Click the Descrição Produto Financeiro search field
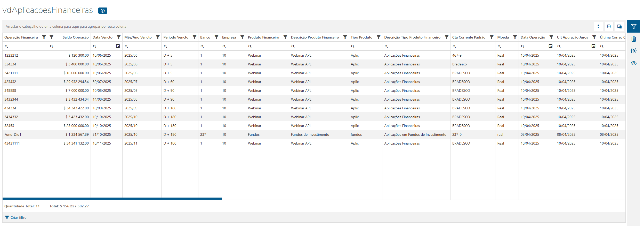Screen dimensions: 644x226 320,46
